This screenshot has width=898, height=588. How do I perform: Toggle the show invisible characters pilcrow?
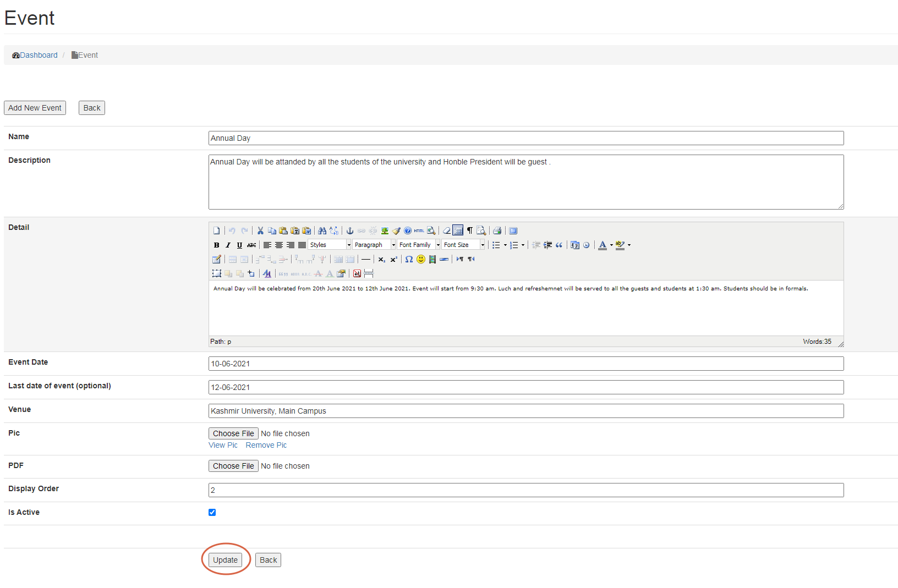470,231
